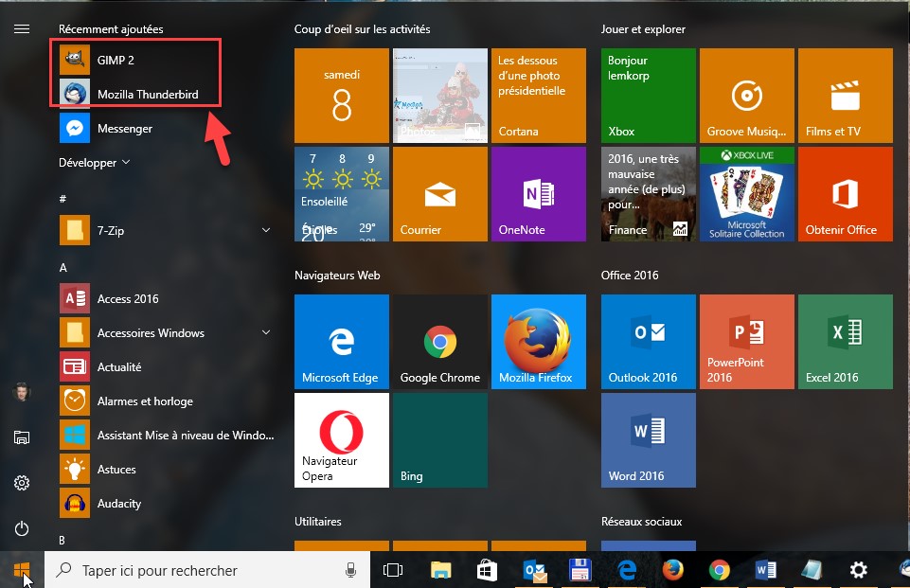Open the Excel 2016 tile
This screenshot has height=588, width=910.
point(845,342)
